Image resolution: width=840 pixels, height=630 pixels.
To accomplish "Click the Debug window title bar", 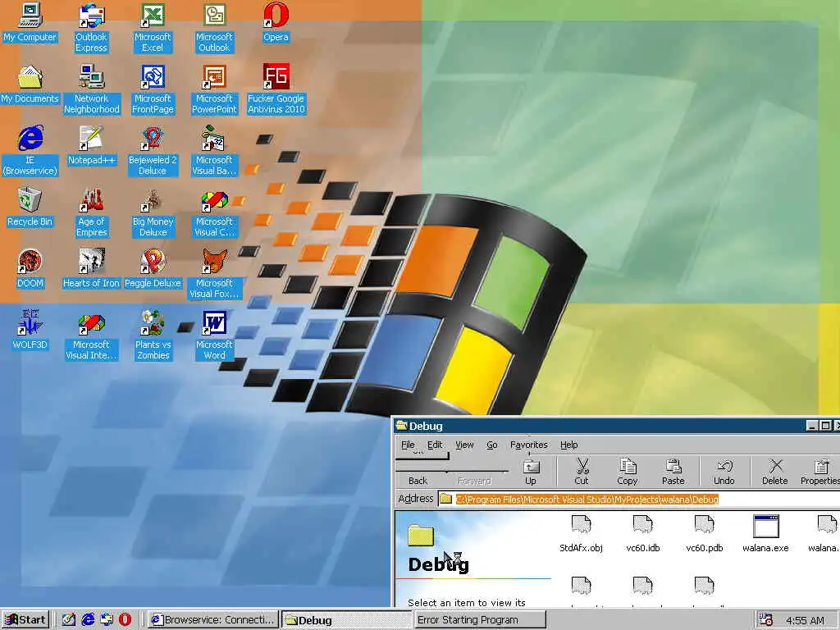I will coord(600,426).
